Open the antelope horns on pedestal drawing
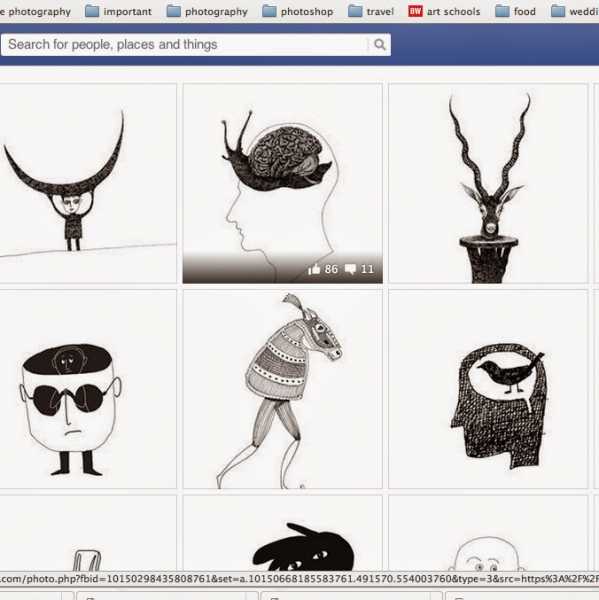 (x=488, y=183)
